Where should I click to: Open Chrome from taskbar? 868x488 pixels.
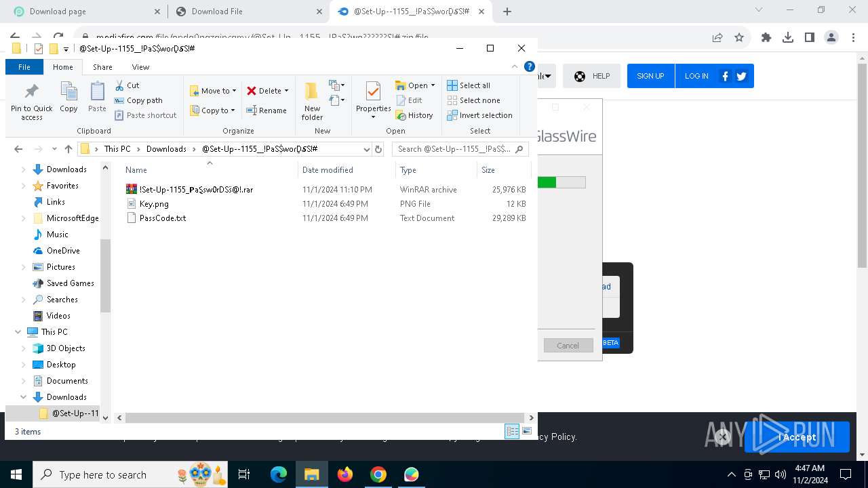[x=378, y=474]
